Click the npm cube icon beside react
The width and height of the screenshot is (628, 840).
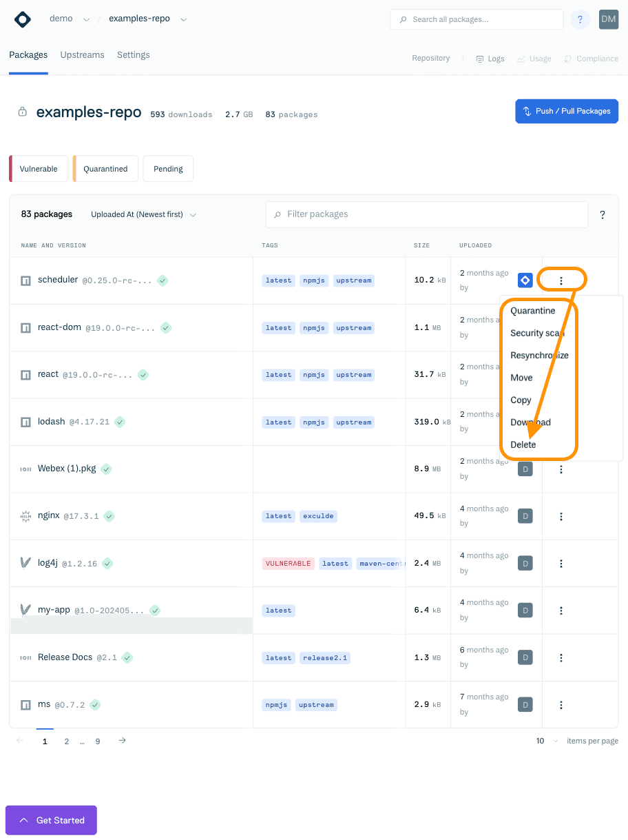pyautogui.click(x=25, y=374)
